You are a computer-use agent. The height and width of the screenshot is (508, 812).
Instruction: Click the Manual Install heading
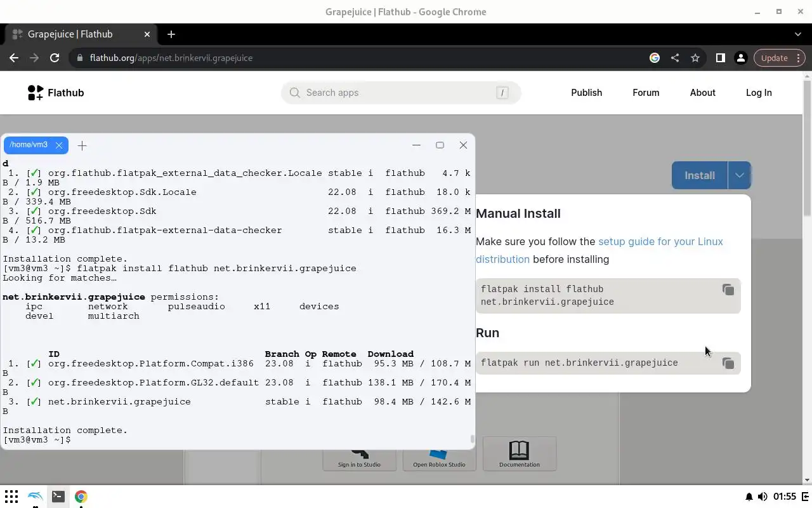(x=518, y=213)
